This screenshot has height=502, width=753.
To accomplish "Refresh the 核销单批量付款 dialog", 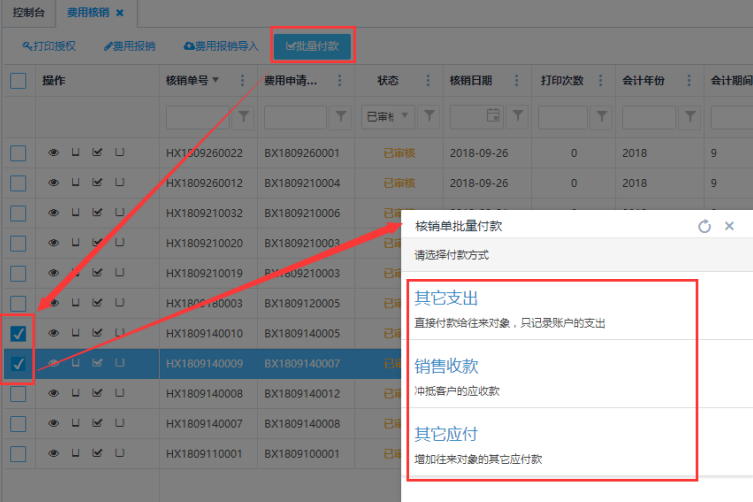I will tap(704, 227).
